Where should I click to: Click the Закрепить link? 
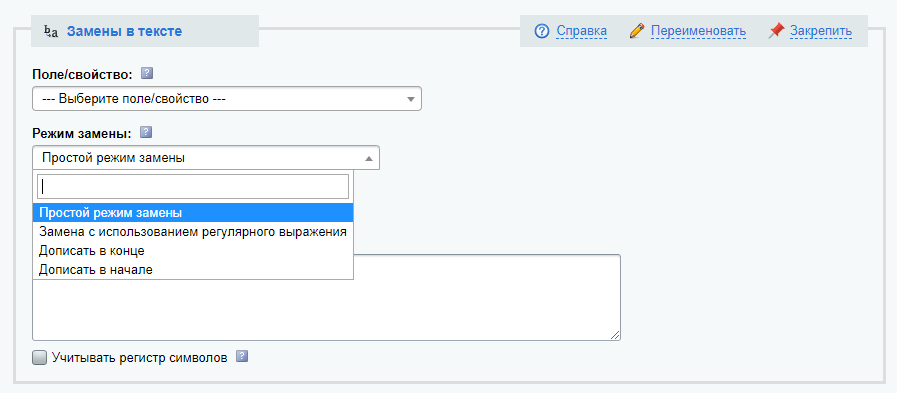[x=821, y=31]
